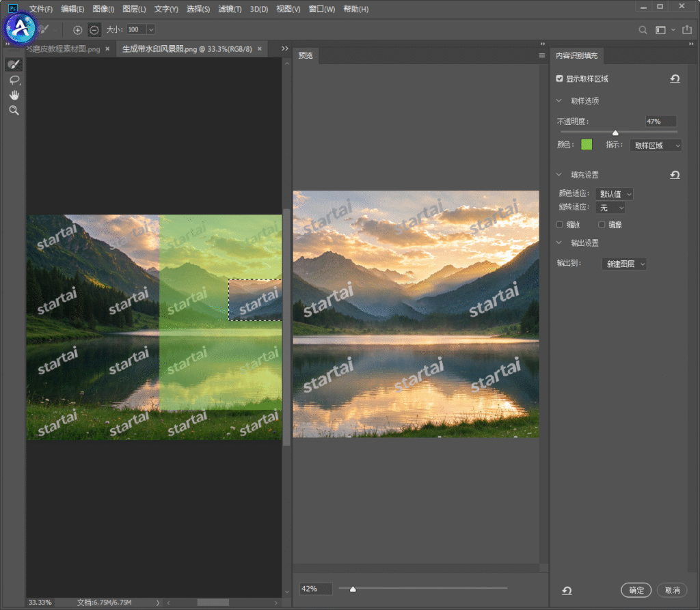Screen dimensions: 700x610
Task: Open the 颜色适应 默认值 dropdown
Action: 615,194
